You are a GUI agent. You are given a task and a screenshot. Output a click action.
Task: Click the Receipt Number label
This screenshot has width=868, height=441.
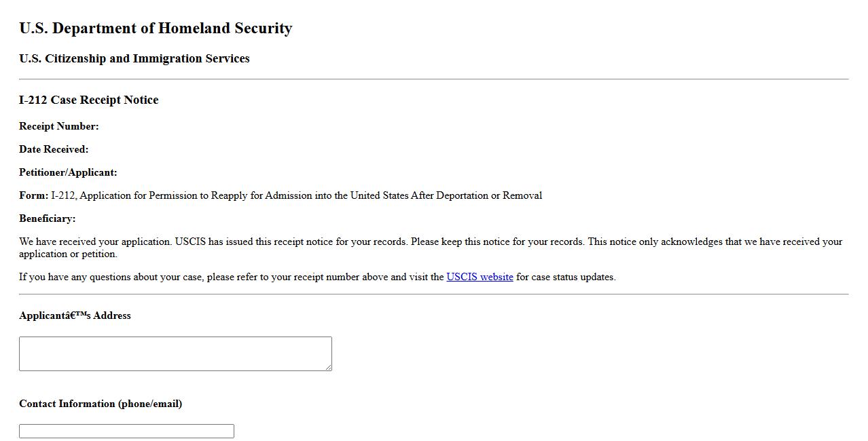pyautogui.click(x=59, y=126)
